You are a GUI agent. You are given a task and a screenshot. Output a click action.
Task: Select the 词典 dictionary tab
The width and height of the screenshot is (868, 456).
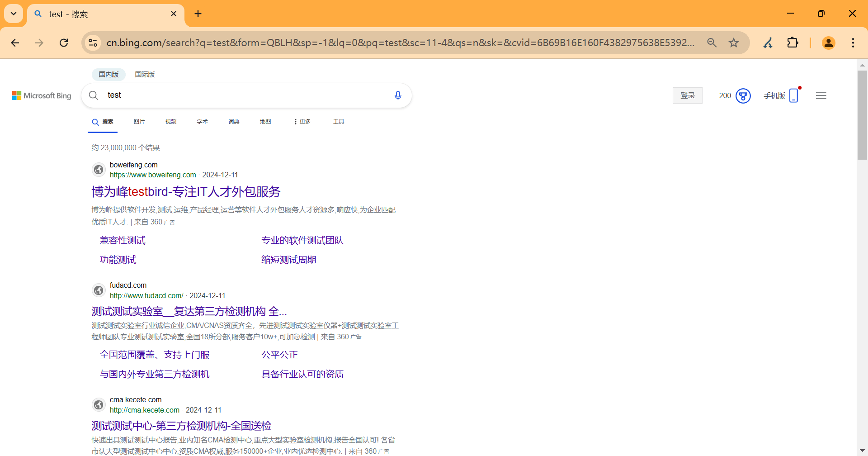pos(234,121)
